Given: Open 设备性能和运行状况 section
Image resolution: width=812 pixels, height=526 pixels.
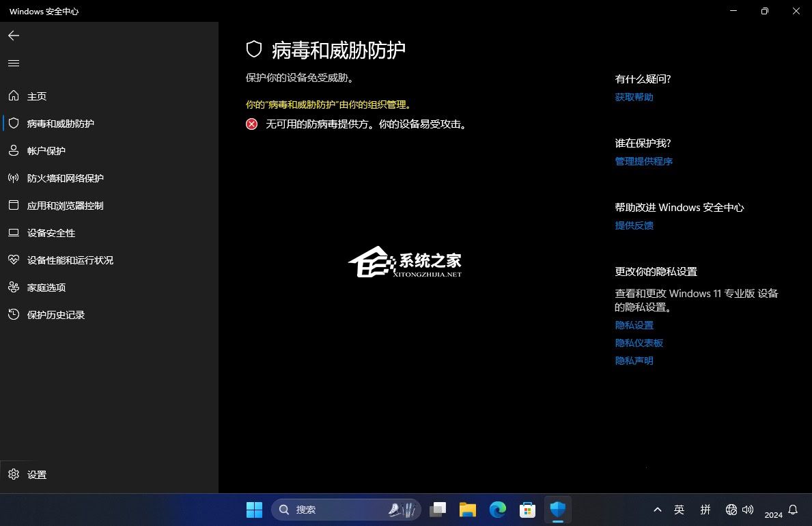Looking at the screenshot, I should tap(109, 260).
